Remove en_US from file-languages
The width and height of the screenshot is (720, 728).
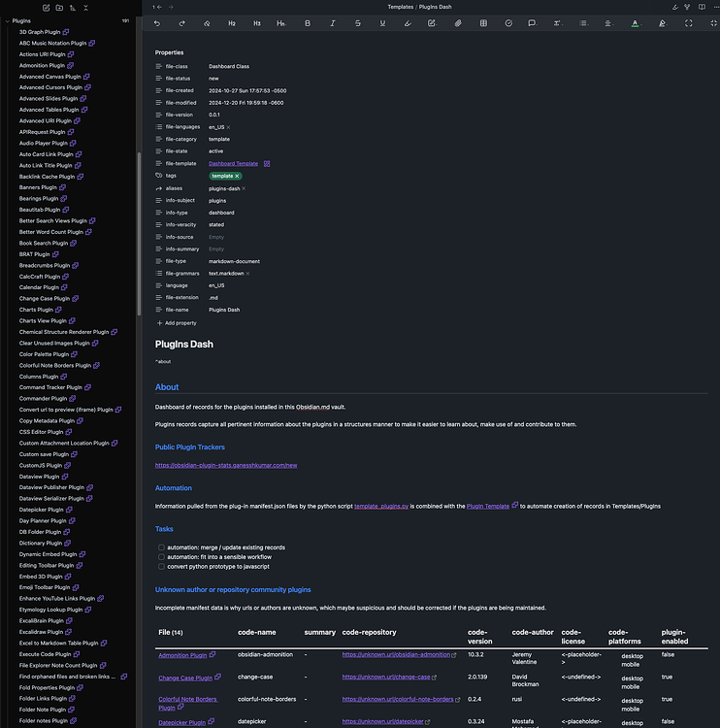pyautogui.click(x=228, y=127)
